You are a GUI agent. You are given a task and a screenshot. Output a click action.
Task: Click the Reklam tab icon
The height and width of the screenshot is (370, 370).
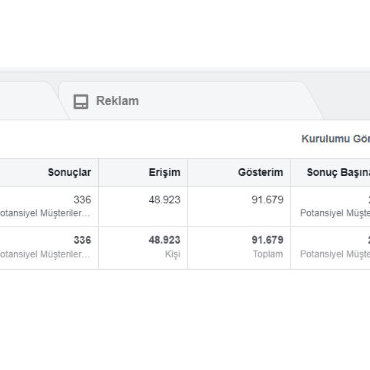tap(81, 101)
